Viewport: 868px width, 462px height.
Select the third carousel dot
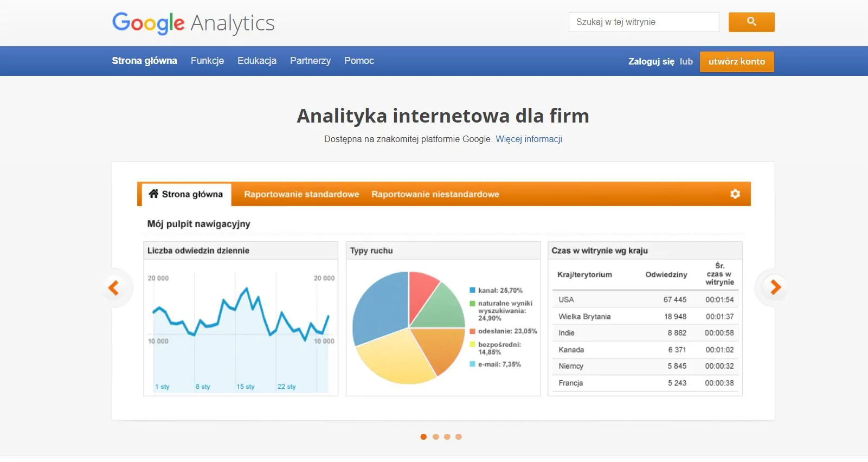(x=447, y=437)
